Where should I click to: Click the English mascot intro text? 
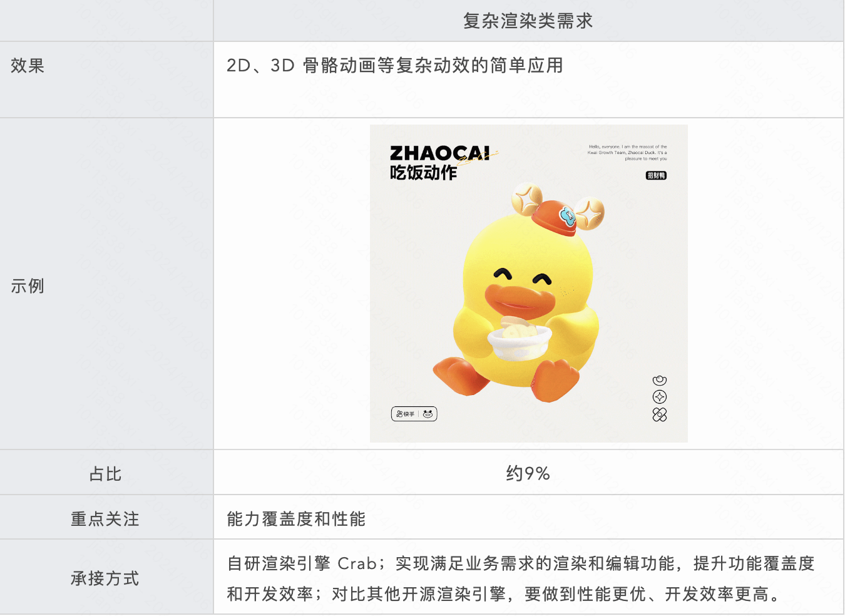coord(627,153)
